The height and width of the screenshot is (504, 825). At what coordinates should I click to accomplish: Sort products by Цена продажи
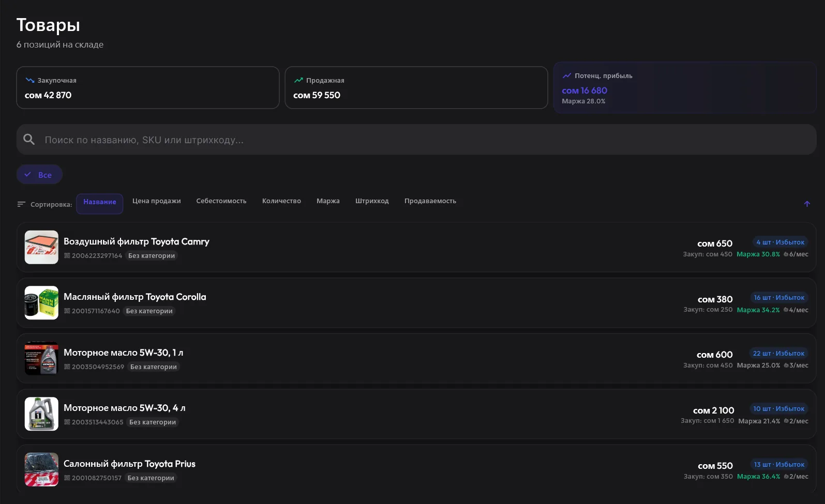click(157, 201)
